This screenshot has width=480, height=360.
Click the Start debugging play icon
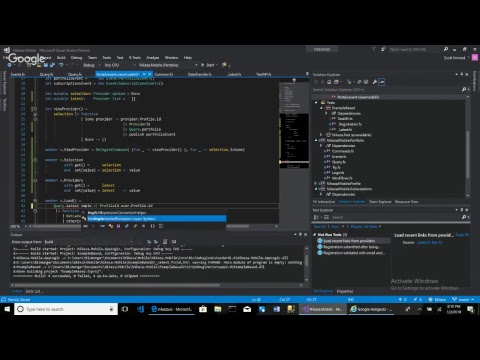coord(202,65)
